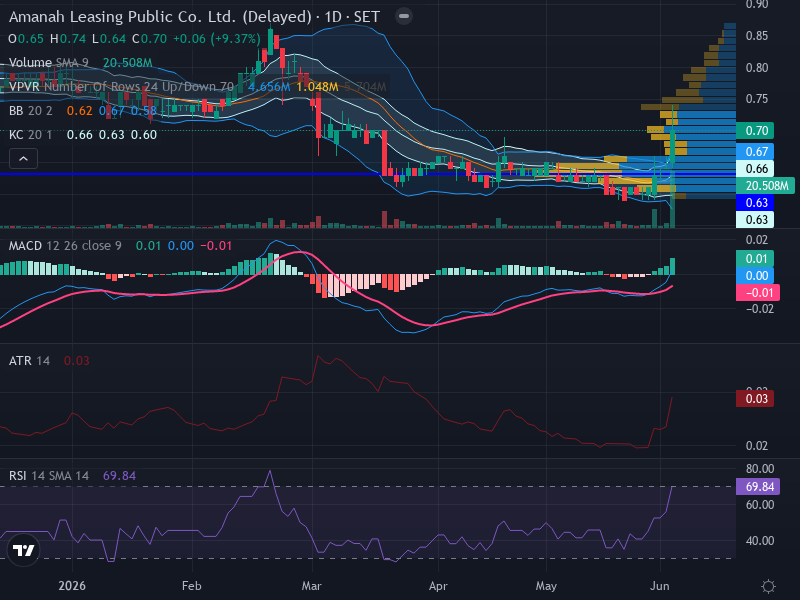This screenshot has width=800, height=600.
Task: Click the May label on time axis
Action: tap(546, 586)
